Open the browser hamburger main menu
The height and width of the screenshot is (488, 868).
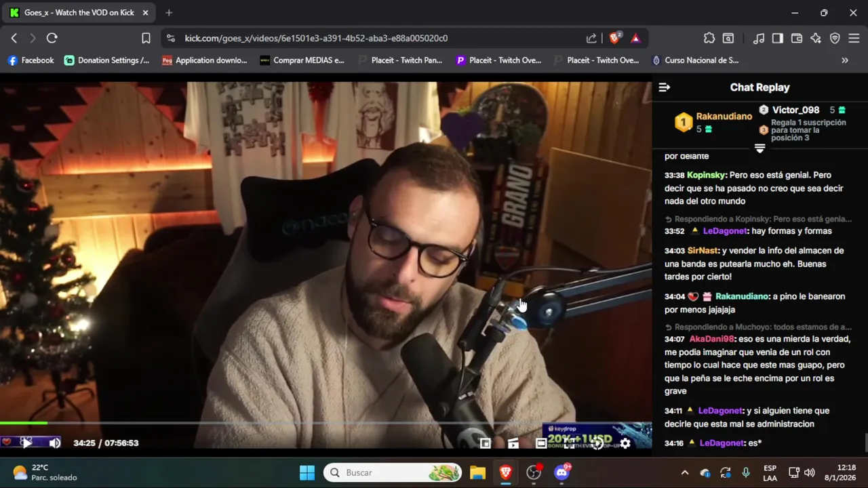(x=854, y=38)
